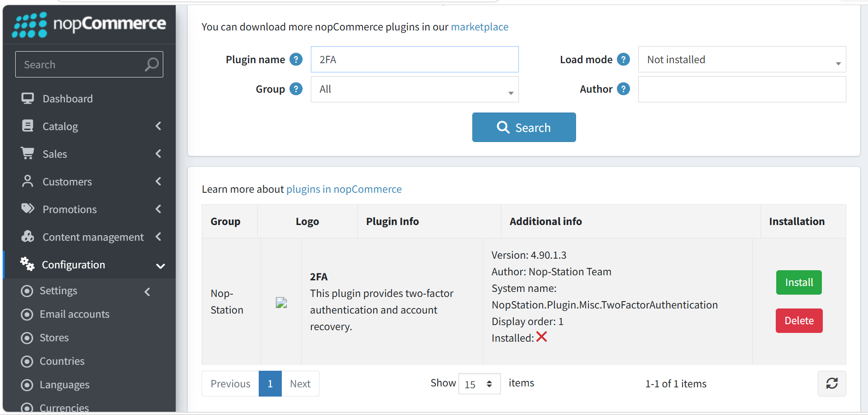Click the Version: 4.90.1.3 text

pyautogui.click(x=529, y=255)
